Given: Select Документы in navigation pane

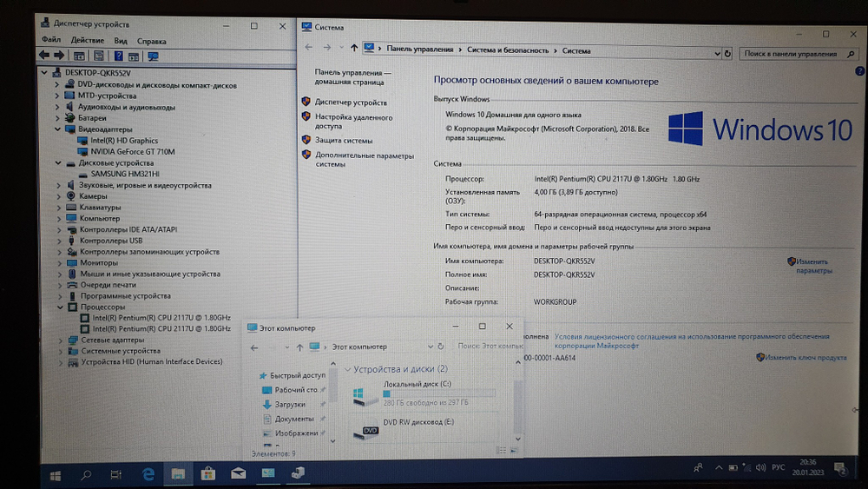Looking at the screenshot, I should [294, 420].
